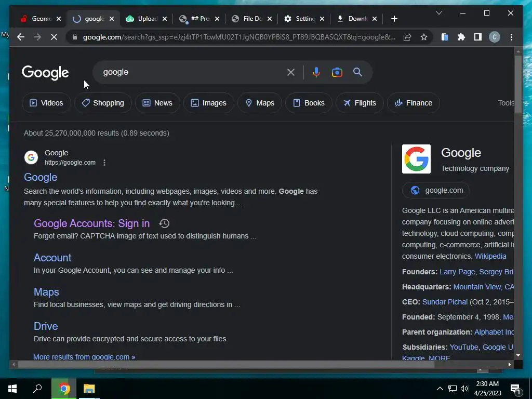Open the Sundar Pichai CEO link
The height and width of the screenshot is (399, 532).
pos(445,302)
